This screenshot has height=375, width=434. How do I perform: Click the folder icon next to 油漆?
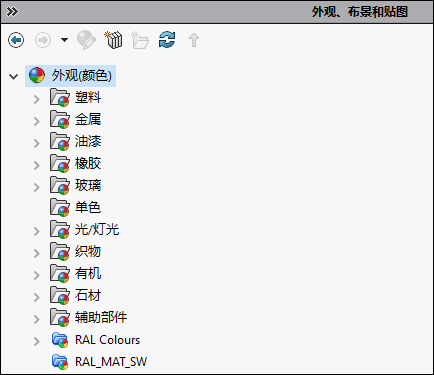click(60, 141)
